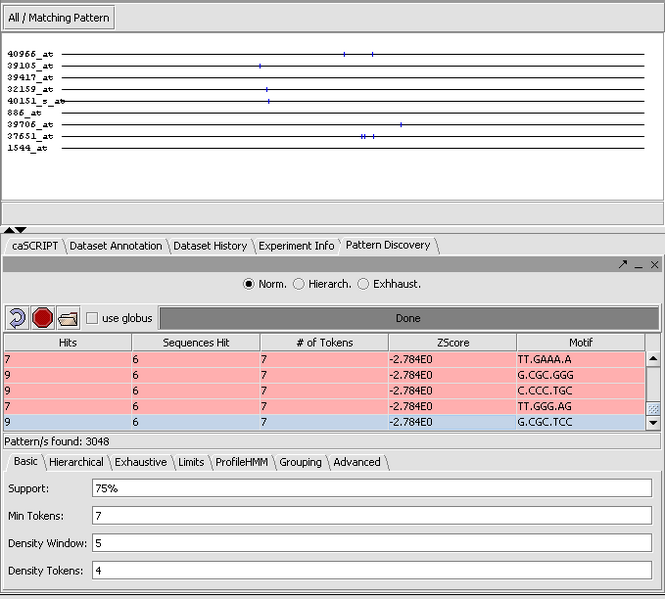Sort by the # of Tokens column header

(x=324, y=342)
